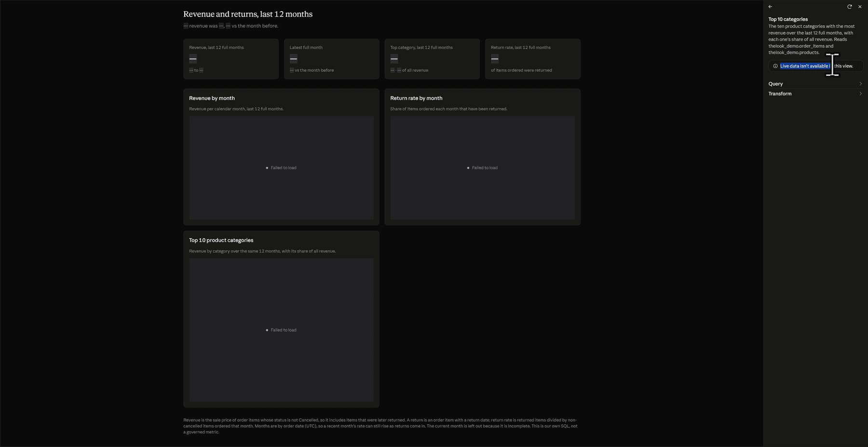Viewport: 868px width, 447px height.
Task: Click the info icon beside Live data message
Action: [x=775, y=66]
